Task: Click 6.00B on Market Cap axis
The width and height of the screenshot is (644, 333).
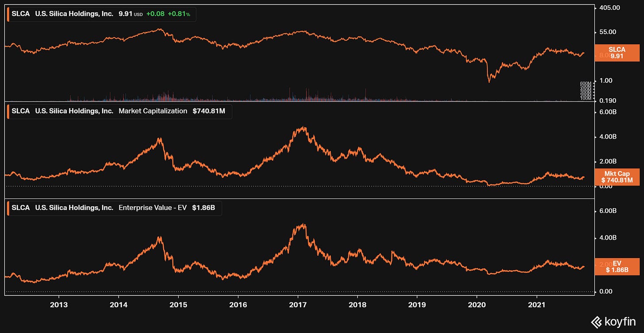Action: 609,112
